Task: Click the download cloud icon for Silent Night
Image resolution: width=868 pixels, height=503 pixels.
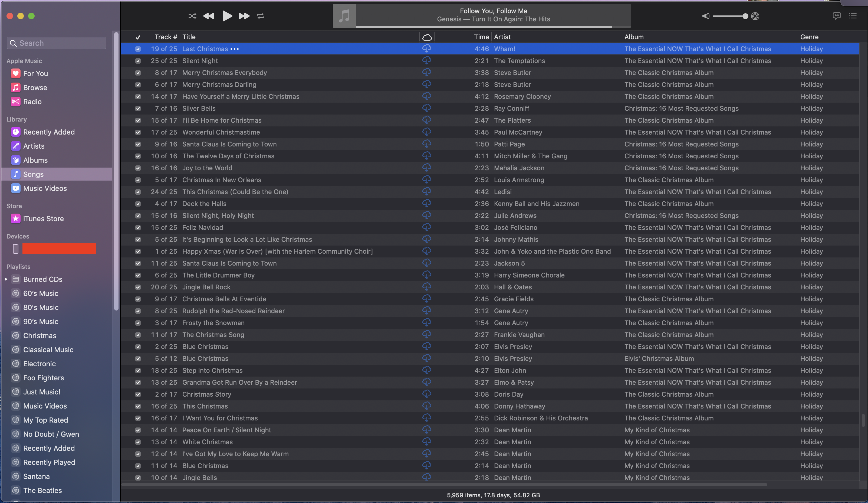Action: coord(426,61)
